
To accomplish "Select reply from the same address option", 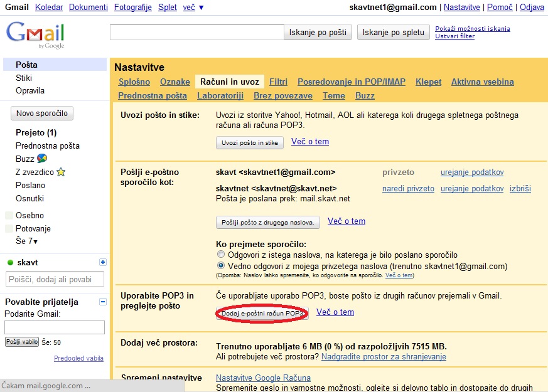I will point(220,254).
